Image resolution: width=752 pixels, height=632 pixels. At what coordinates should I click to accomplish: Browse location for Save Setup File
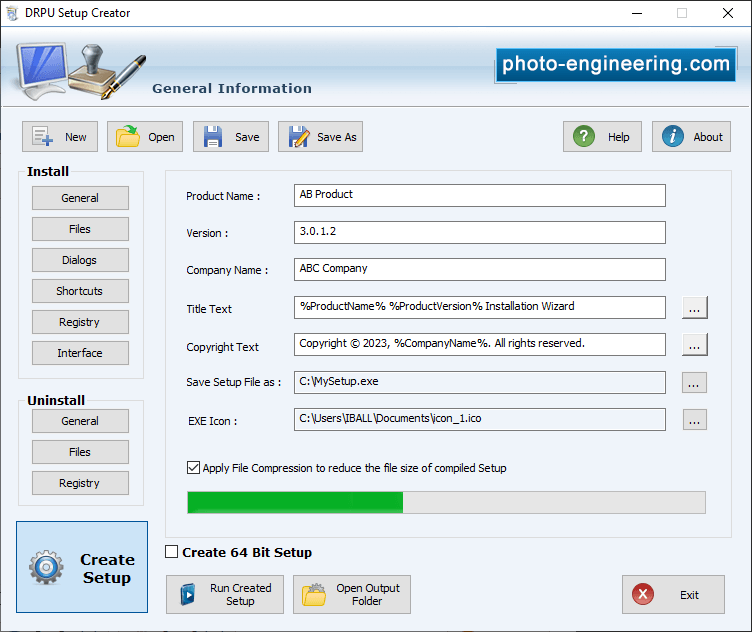(x=694, y=383)
